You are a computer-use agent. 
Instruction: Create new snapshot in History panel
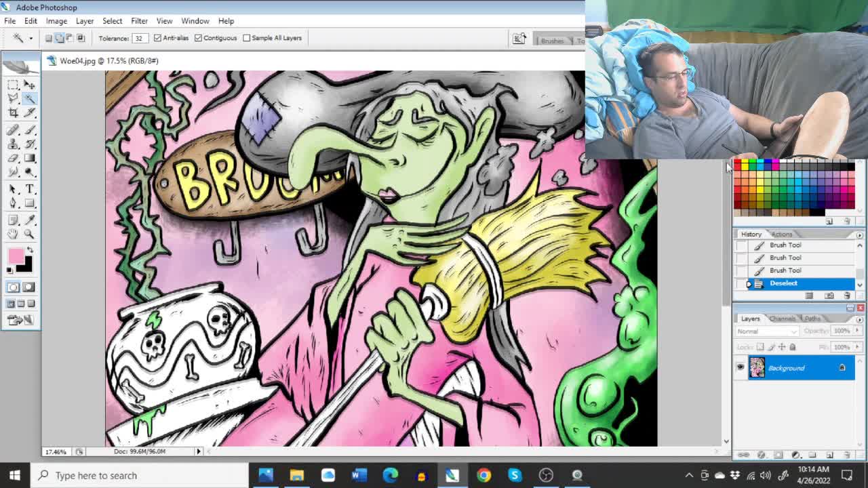tap(829, 296)
